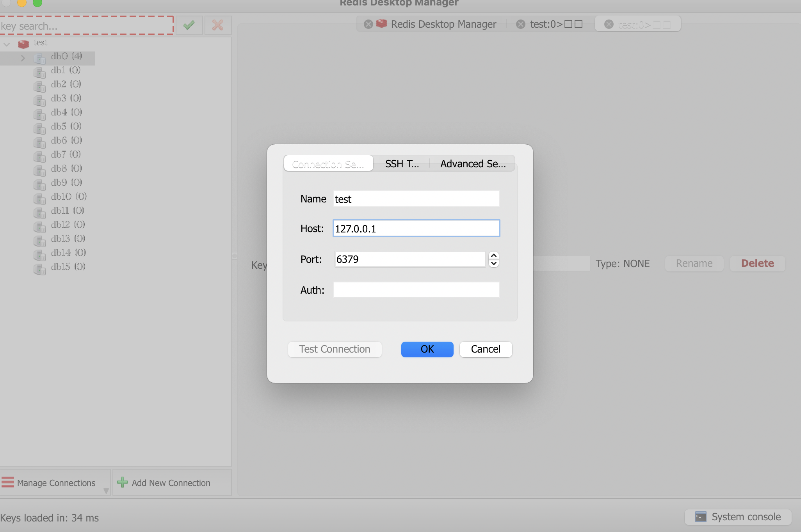Decrease port number with stepper down arrow
Viewport: 801px width, 532px height.
(x=494, y=263)
